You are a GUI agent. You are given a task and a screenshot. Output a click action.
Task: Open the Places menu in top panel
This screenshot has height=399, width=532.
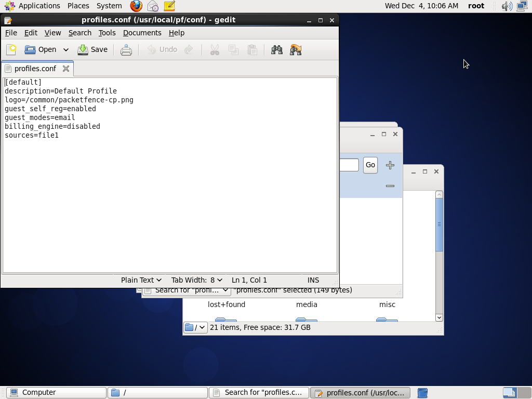pyautogui.click(x=78, y=6)
